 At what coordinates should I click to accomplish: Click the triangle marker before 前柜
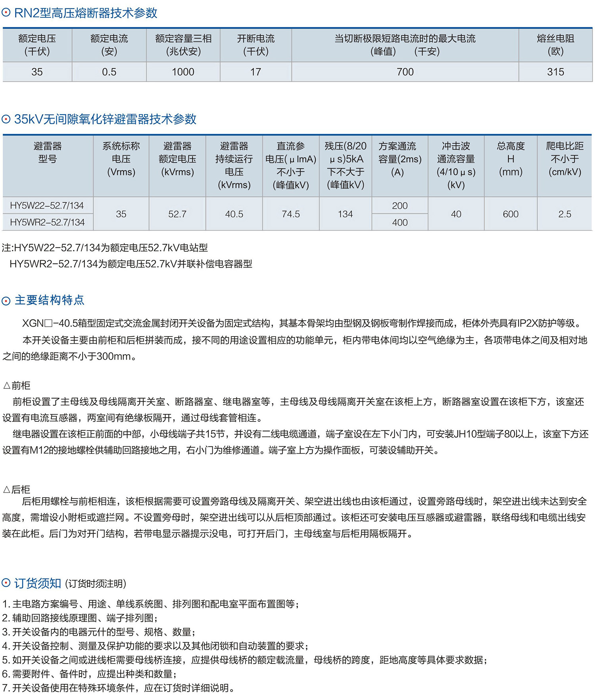tap(6, 386)
